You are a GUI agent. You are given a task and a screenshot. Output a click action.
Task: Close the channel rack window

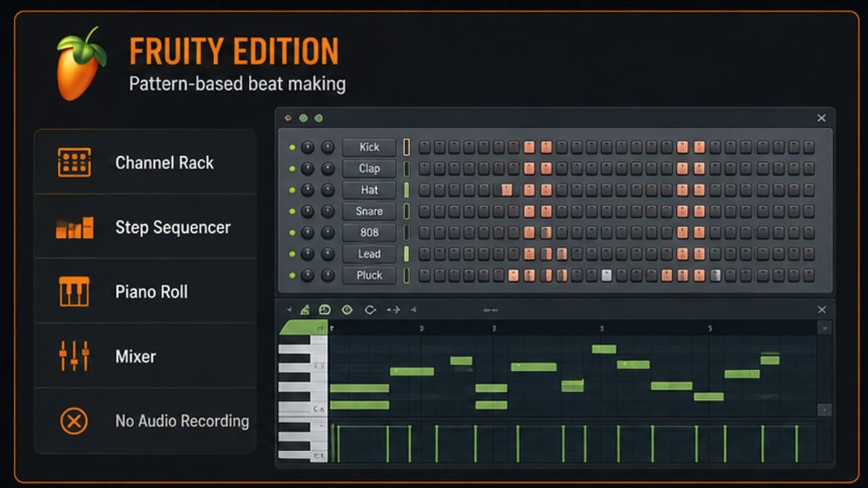click(822, 118)
